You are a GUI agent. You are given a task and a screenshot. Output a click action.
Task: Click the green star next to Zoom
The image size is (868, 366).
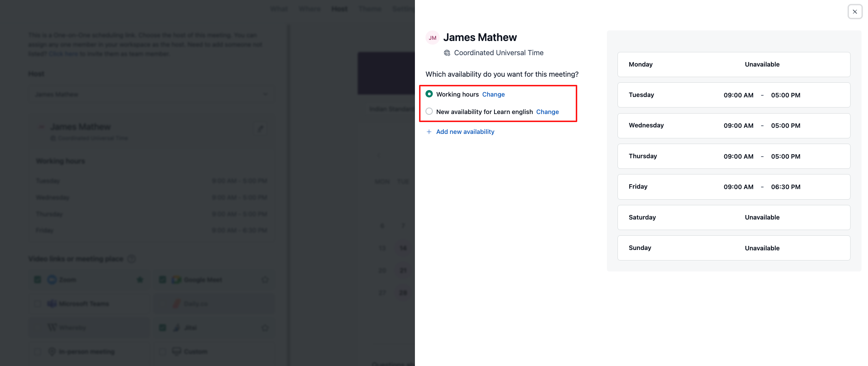tap(140, 280)
